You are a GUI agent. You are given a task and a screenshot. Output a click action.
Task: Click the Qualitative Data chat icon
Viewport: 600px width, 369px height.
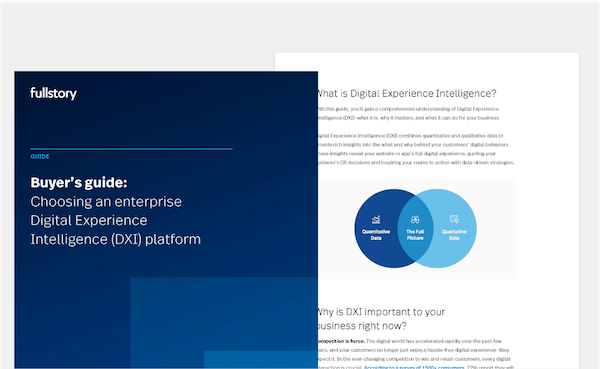point(454,219)
